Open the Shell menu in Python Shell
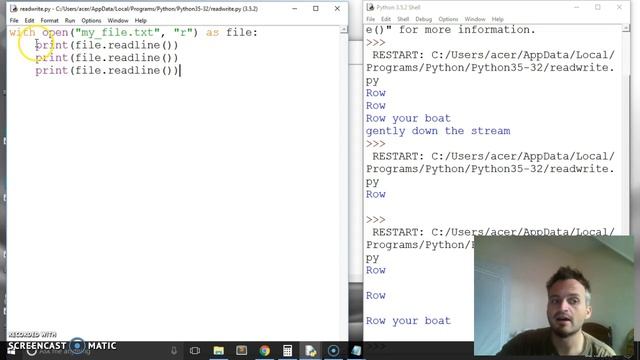Screen dimensions: 640x360 (x=403, y=19)
